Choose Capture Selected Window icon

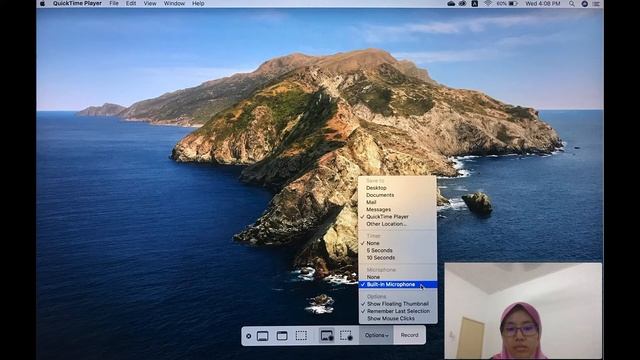click(282, 336)
